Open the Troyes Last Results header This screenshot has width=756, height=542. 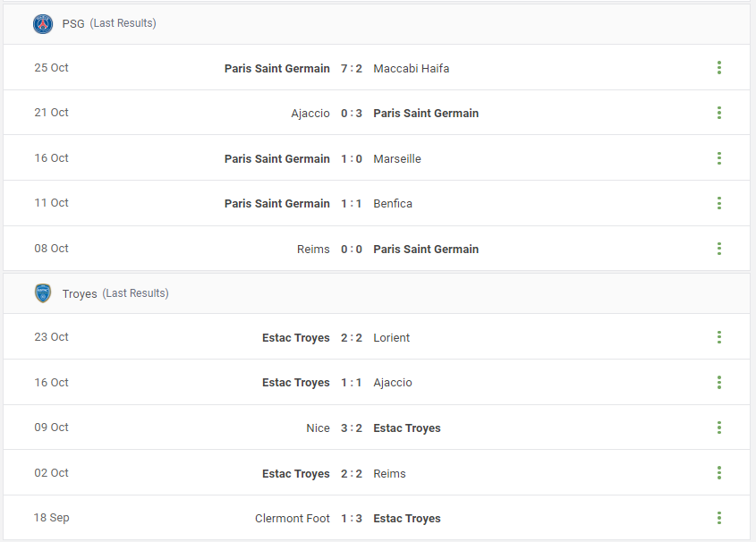coord(377,293)
